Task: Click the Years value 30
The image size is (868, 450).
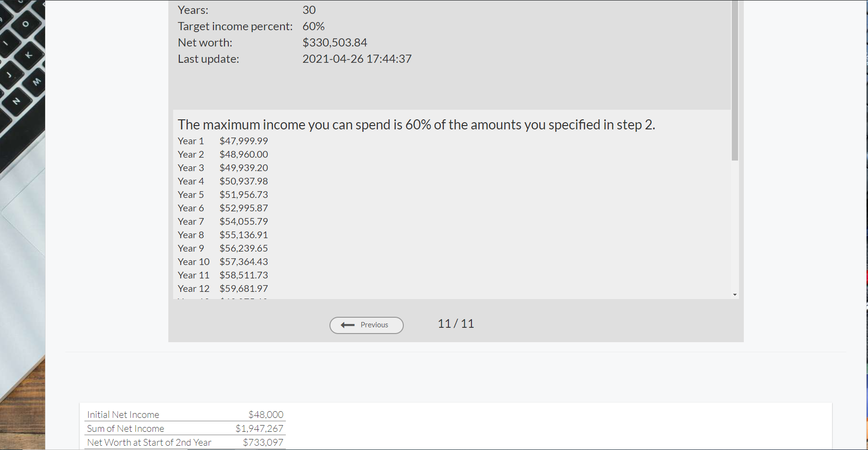Action: pos(309,10)
